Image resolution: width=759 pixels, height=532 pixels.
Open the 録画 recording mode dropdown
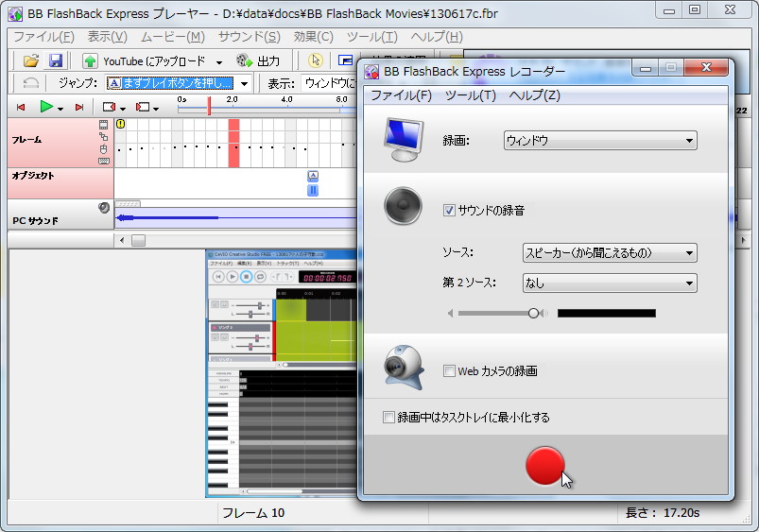coord(600,141)
